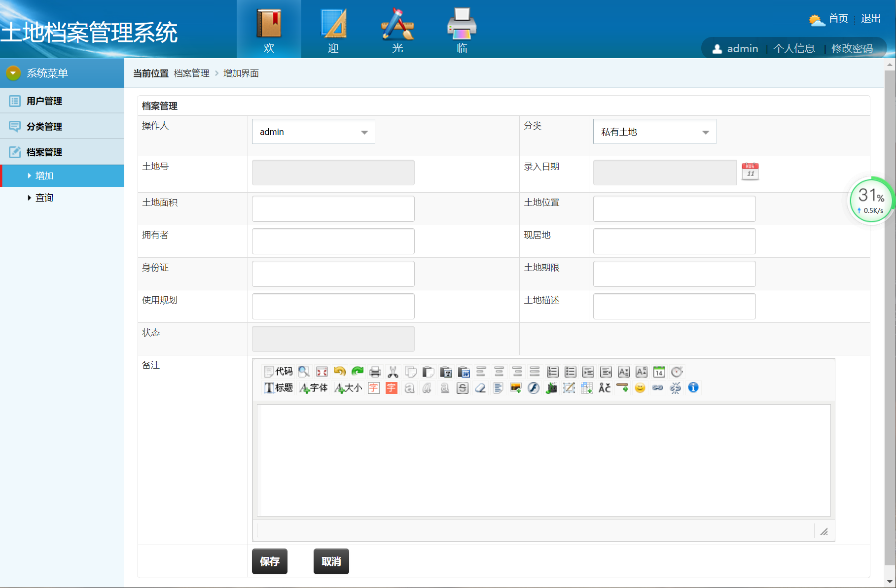Select 用户管理 in the sidebar menu
This screenshot has width=896, height=588.
(44, 101)
